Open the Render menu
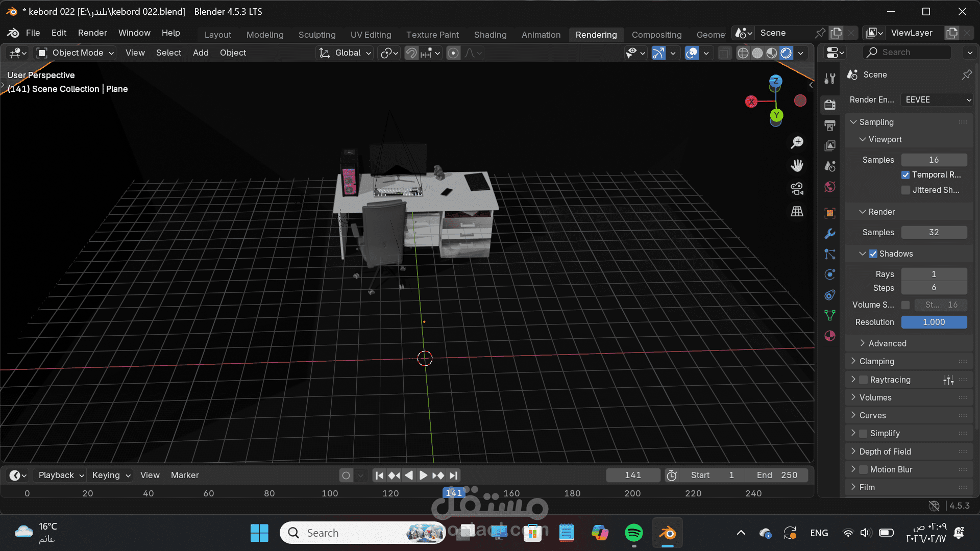 [x=92, y=33]
